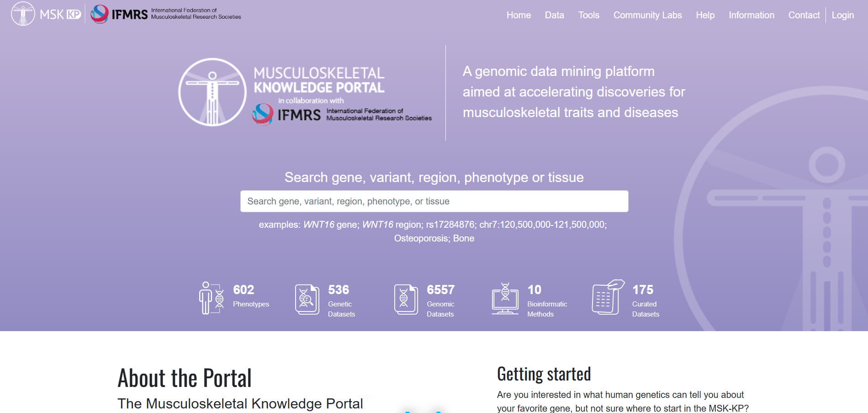Click the MSK KP logo in header

46,14
